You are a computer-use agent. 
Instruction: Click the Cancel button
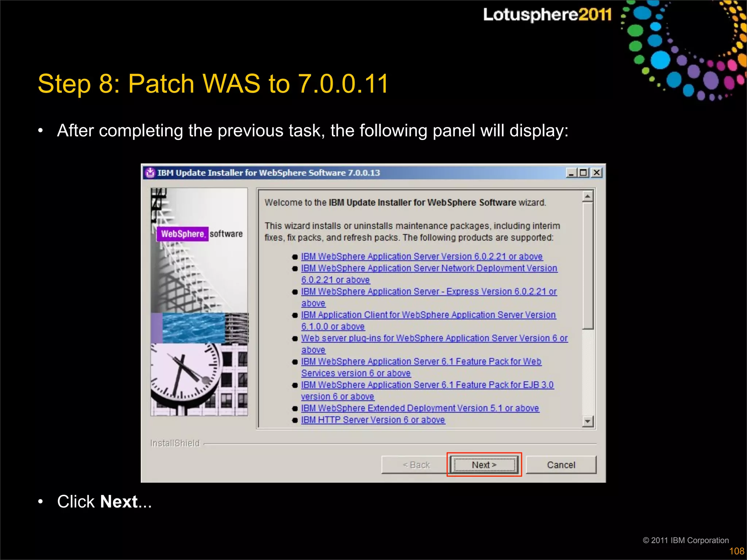(561, 465)
